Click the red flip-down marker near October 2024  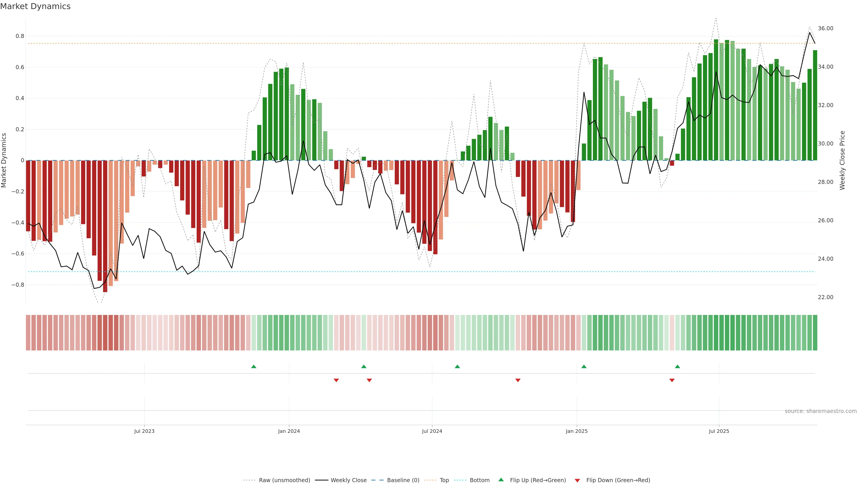pos(518,380)
